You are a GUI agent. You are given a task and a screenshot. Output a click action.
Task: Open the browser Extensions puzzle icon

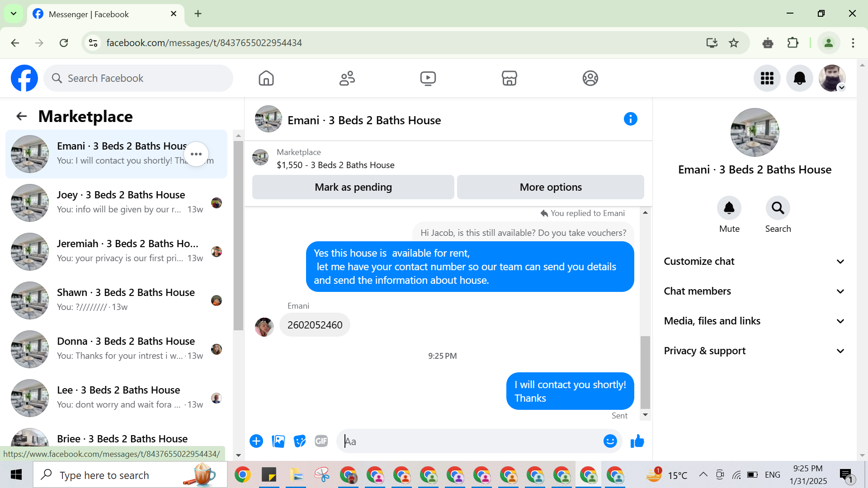[793, 43]
